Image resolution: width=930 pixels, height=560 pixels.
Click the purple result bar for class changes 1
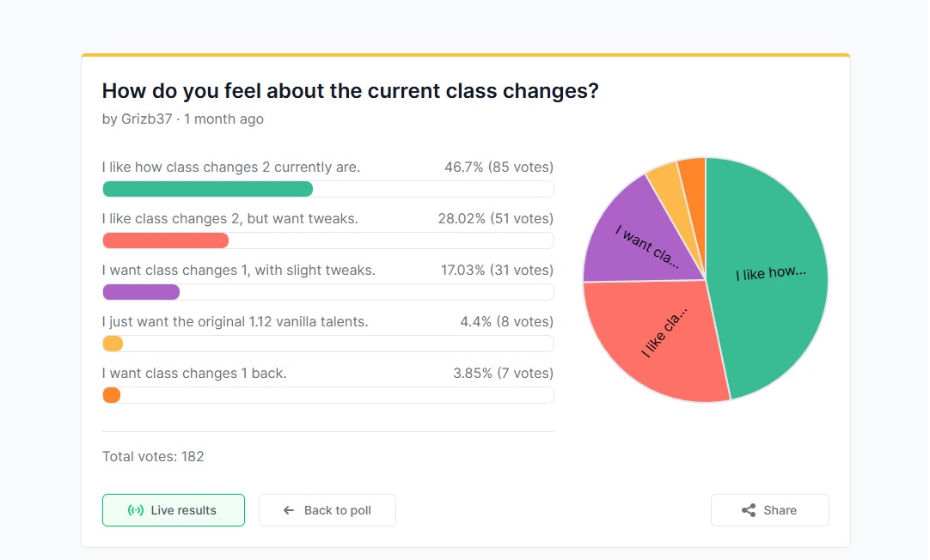pos(141,292)
